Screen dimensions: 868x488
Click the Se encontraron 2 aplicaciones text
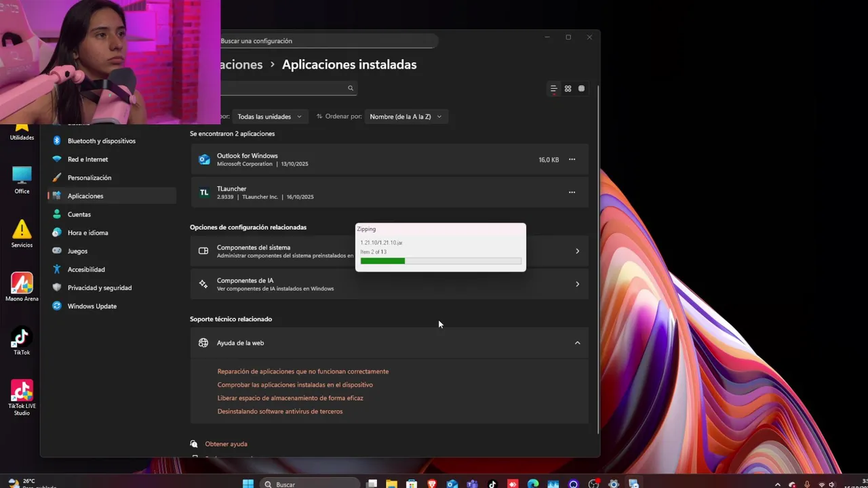pyautogui.click(x=233, y=134)
